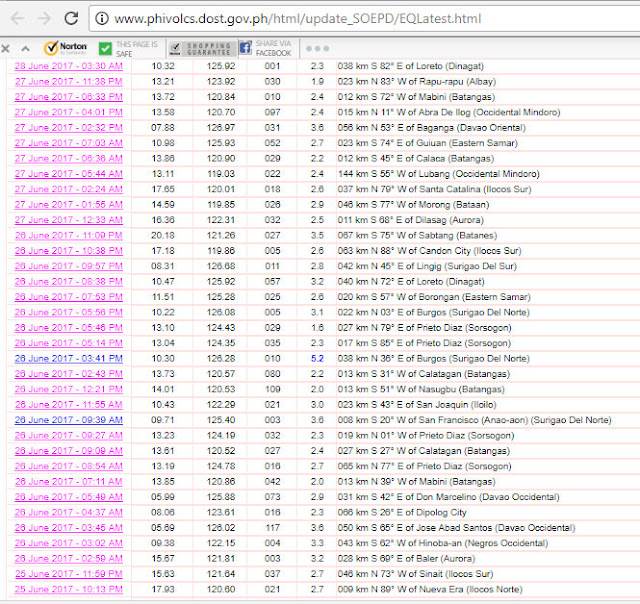
Task: Select 'San Francisco (Anao-aon)' location text
Action: [x=474, y=420]
